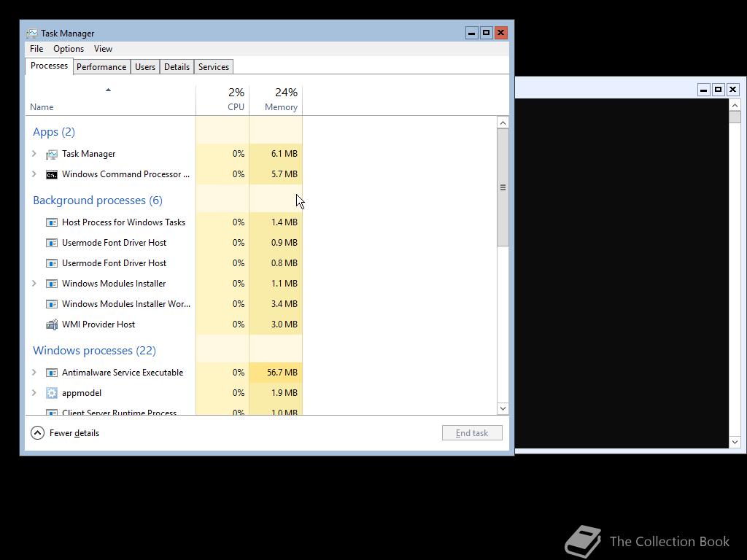The width and height of the screenshot is (747, 560).
Task: Sort by the Memory column header
Action: click(x=276, y=100)
